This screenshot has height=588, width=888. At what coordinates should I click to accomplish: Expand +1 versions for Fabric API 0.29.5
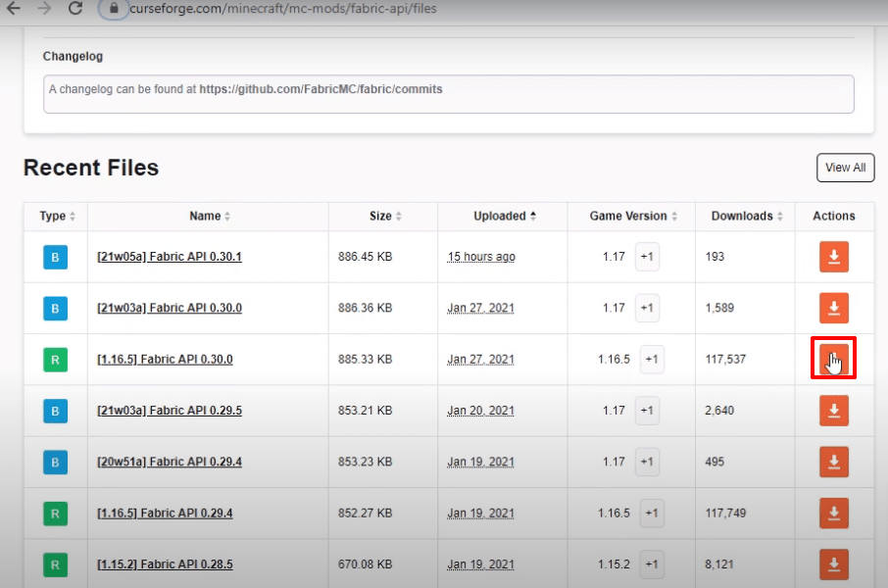click(x=647, y=411)
